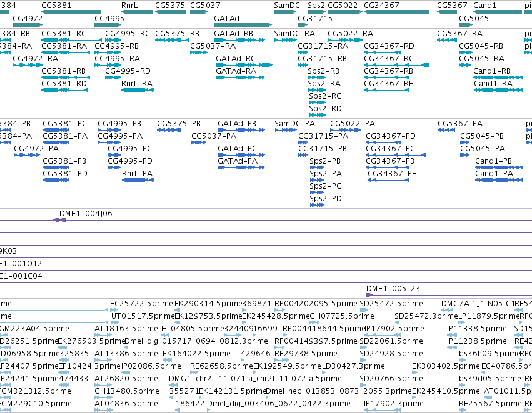
Task: Click transcript GATAd-RB label
Action: 233,34
